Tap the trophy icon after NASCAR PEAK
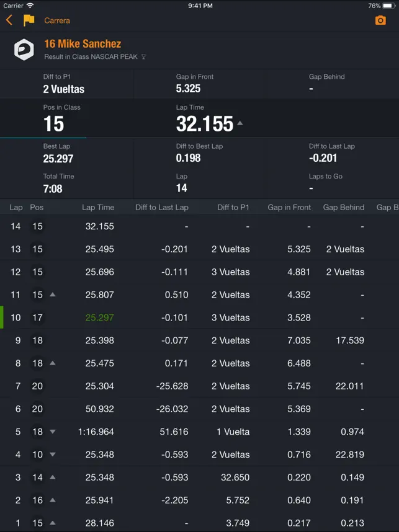 [143, 56]
